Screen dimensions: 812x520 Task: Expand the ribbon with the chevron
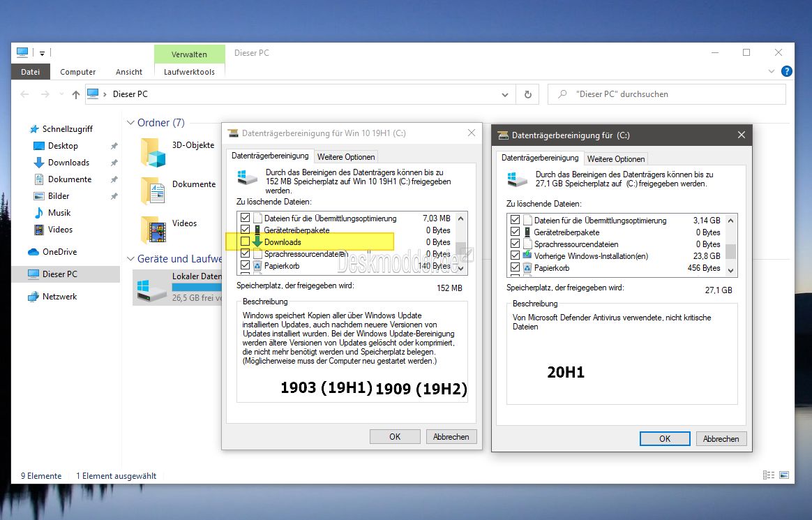[771, 71]
